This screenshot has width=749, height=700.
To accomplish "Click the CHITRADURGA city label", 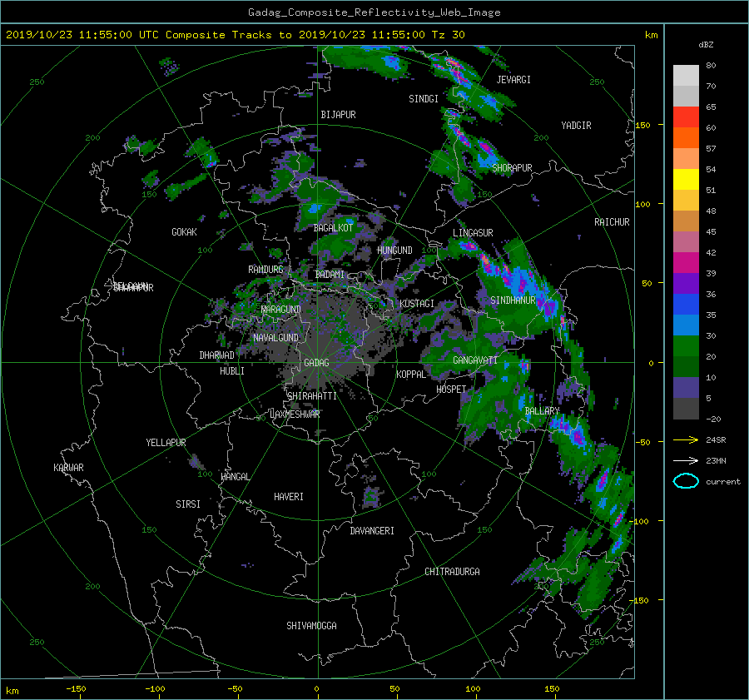I will point(452,572).
